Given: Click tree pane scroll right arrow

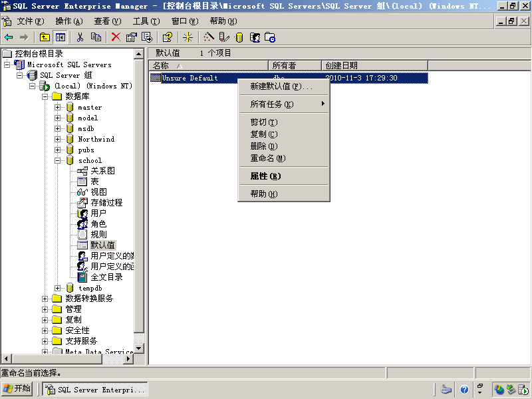Looking at the screenshot, I should click(x=128, y=358).
